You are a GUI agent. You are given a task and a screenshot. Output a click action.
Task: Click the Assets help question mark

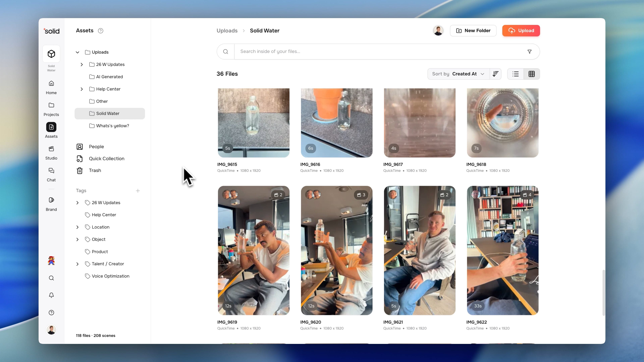[x=100, y=31]
